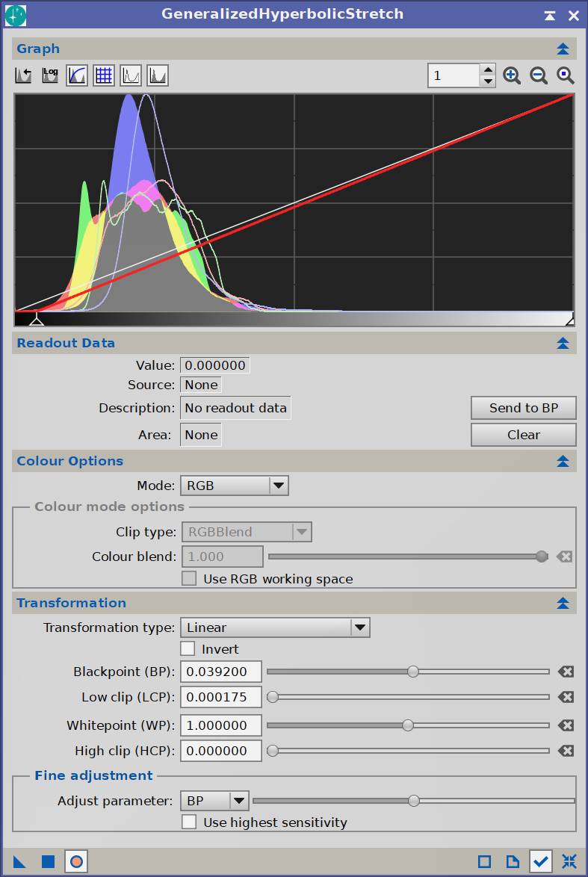Click the PixInsight process icon in title bar
This screenshot has height=877, width=588.
coord(15,15)
